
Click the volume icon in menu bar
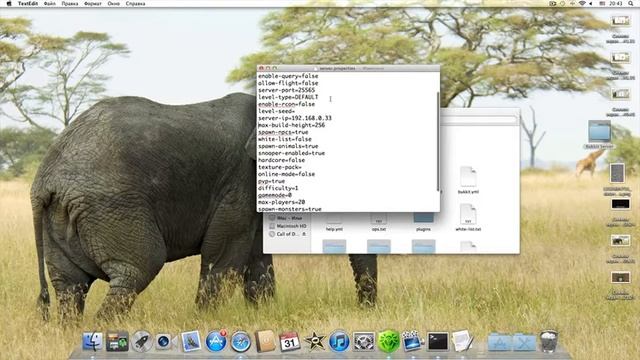pyautogui.click(x=591, y=3)
